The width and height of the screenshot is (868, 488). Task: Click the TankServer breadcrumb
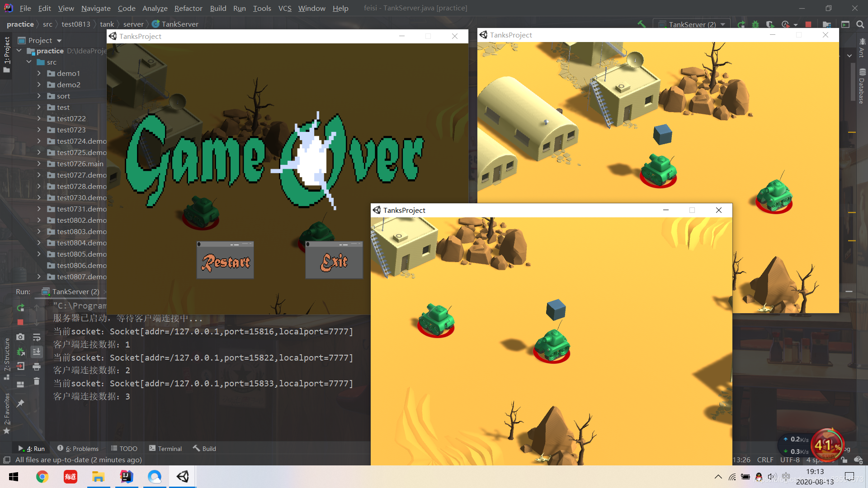175,24
